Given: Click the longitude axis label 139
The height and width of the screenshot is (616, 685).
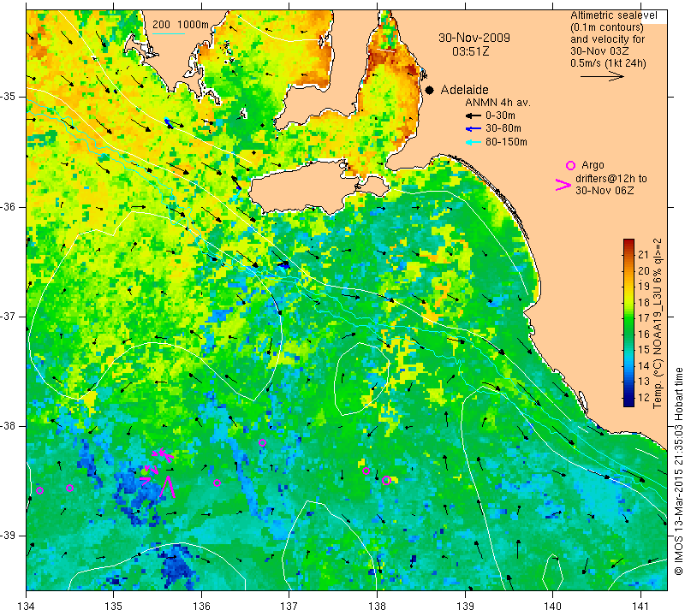Looking at the screenshot, I should point(465,606).
